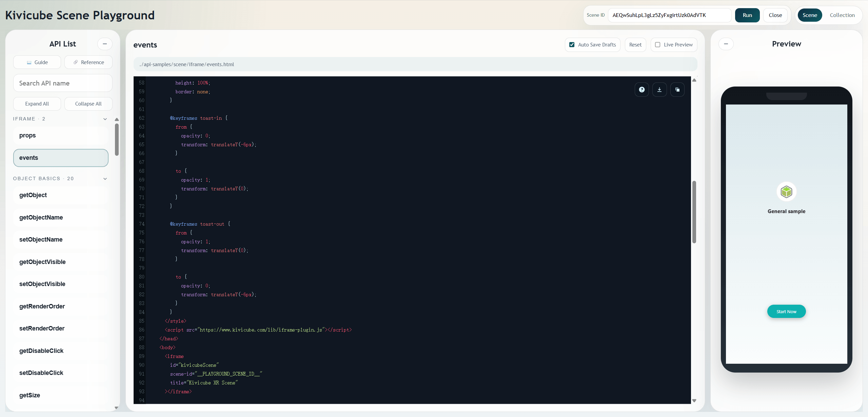Open the getRenderOrder API sample
The width and height of the screenshot is (868, 417).
[x=61, y=306]
